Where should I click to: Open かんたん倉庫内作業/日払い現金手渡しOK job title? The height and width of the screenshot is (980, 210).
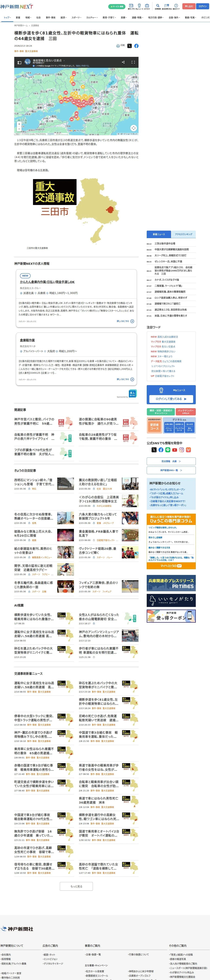[47, 282]
